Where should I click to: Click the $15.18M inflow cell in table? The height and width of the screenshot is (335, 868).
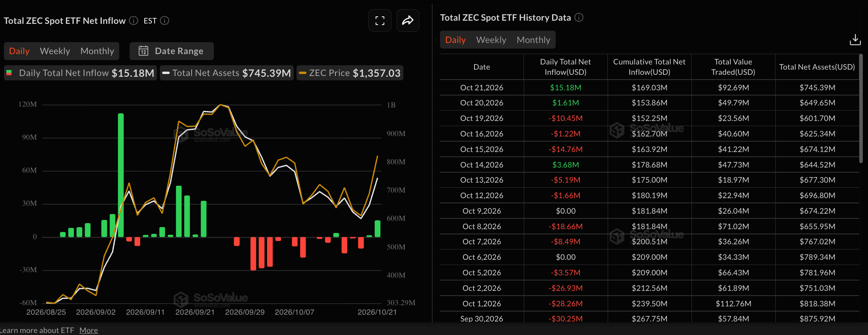(566, 88)
